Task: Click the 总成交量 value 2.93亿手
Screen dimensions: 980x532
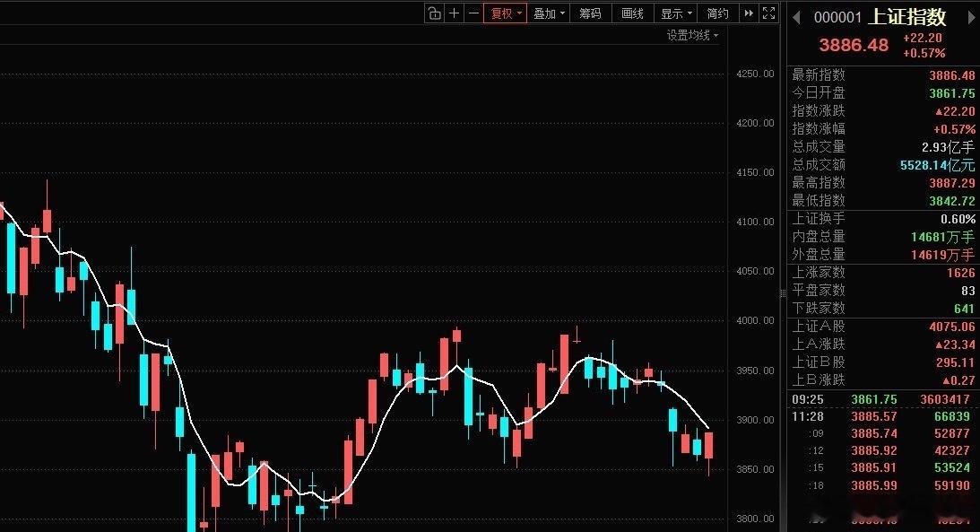Action: [948, 147]
